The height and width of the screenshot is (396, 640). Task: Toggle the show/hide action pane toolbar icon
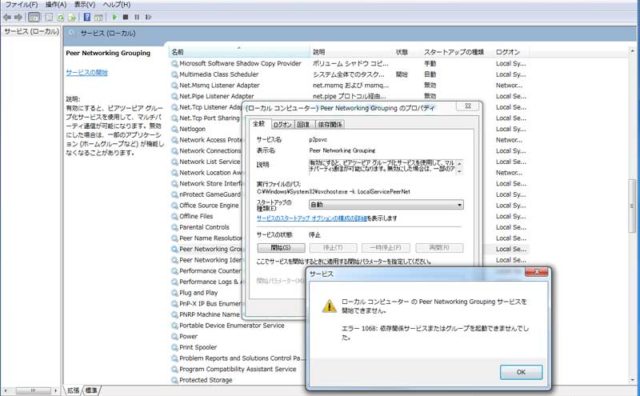[x=98, y=17]
